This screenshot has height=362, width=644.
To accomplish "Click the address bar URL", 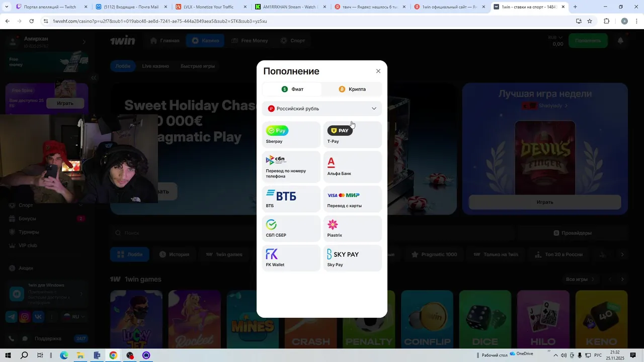I will (160, 21).
